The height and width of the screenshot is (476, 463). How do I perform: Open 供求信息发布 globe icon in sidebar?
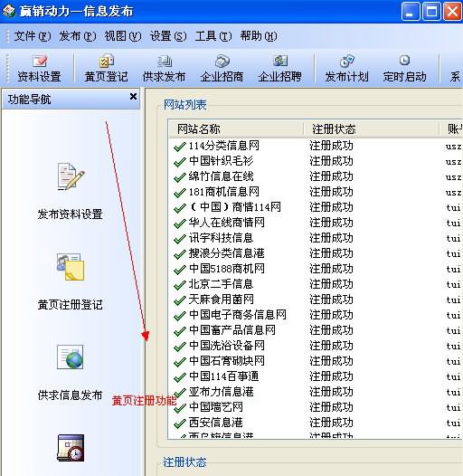pos(71,357)
